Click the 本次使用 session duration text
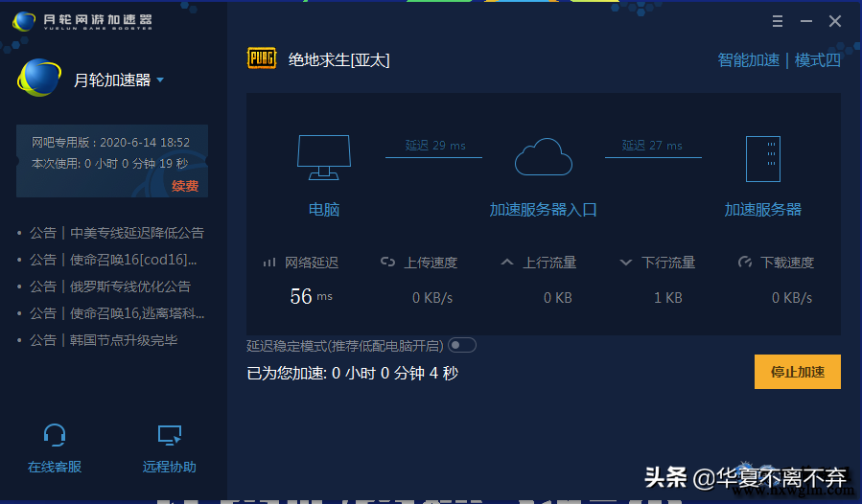The width and height of the screenshot is (862, 504). (110, 164)
